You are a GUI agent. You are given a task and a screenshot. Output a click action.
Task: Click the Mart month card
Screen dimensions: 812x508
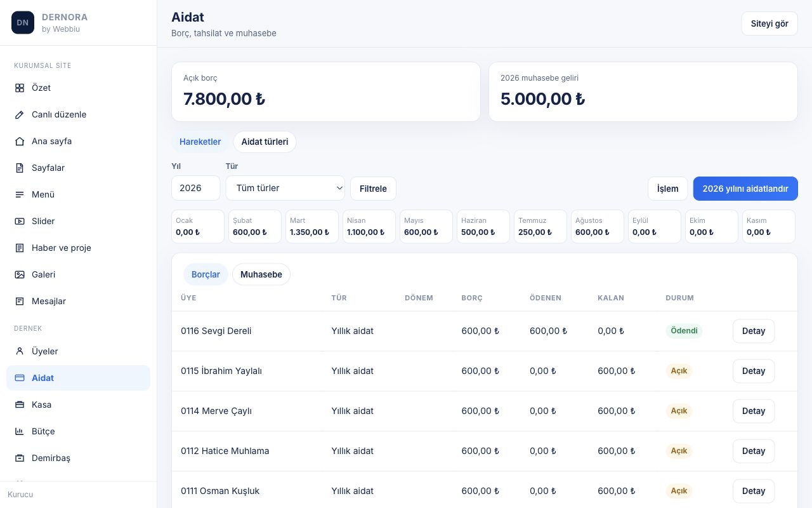point(312,227)
